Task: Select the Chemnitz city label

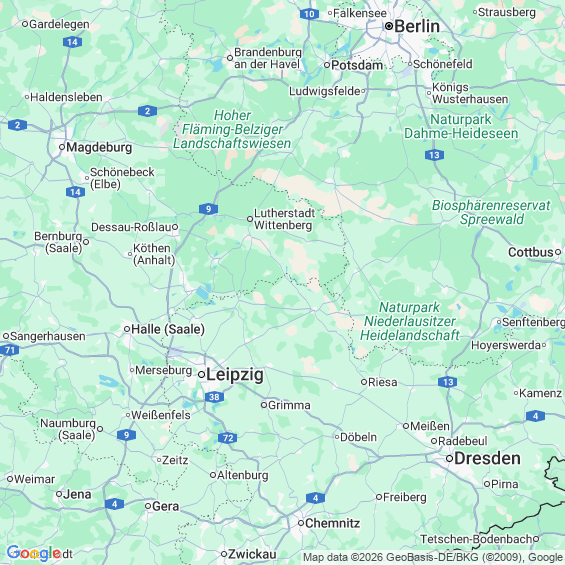Action: coord(332,523)
